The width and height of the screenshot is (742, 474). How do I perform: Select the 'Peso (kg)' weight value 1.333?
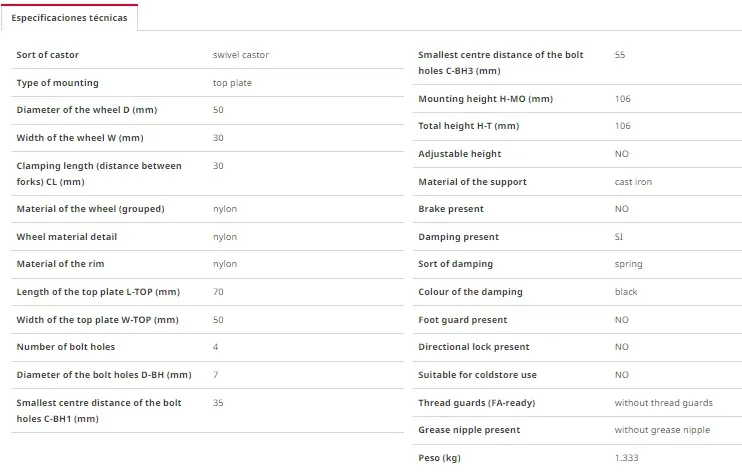pyautogui.click(x=627, y=457)
